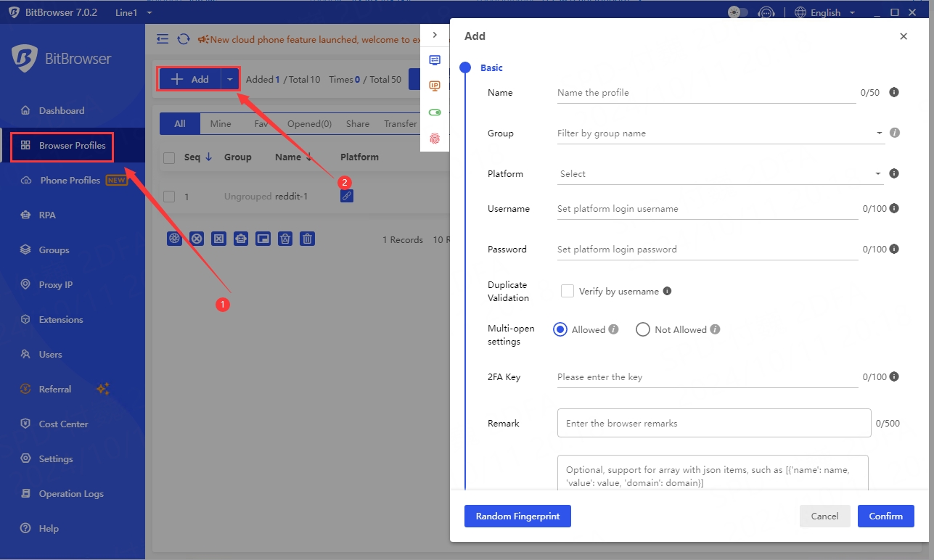The width and height of the screenshot is (934, 560).
Task: Select the Not Allowed multi-open option
Action: click(x=642, y=329)
